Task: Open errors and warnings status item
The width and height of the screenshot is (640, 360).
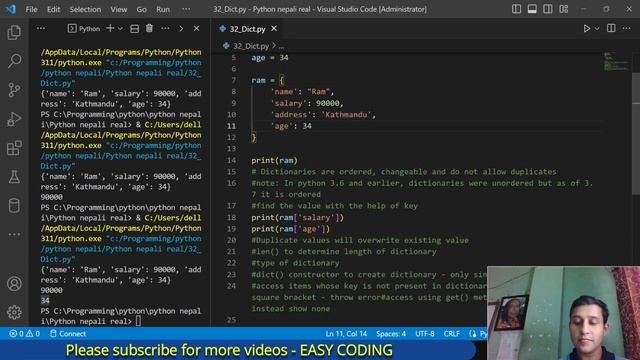Action: (x=24, y=333)
